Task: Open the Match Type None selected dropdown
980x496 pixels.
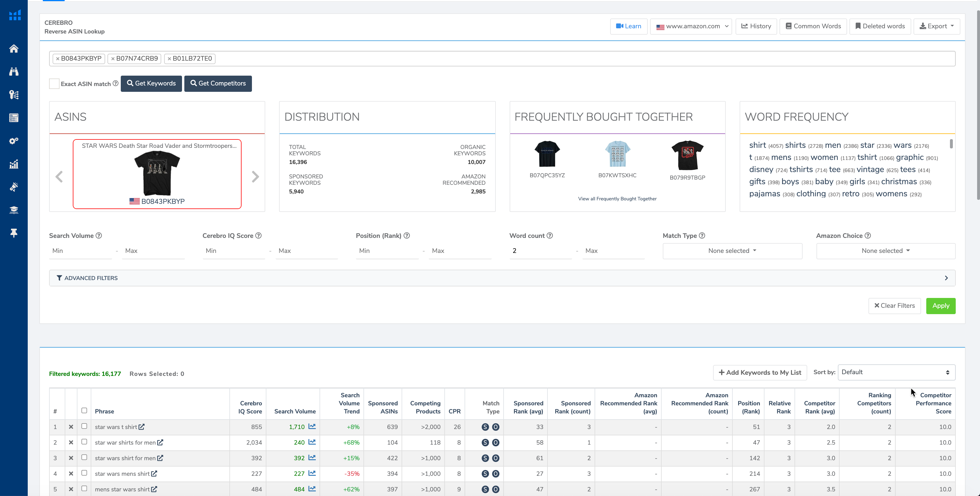Action: click(x=732, y=251)
